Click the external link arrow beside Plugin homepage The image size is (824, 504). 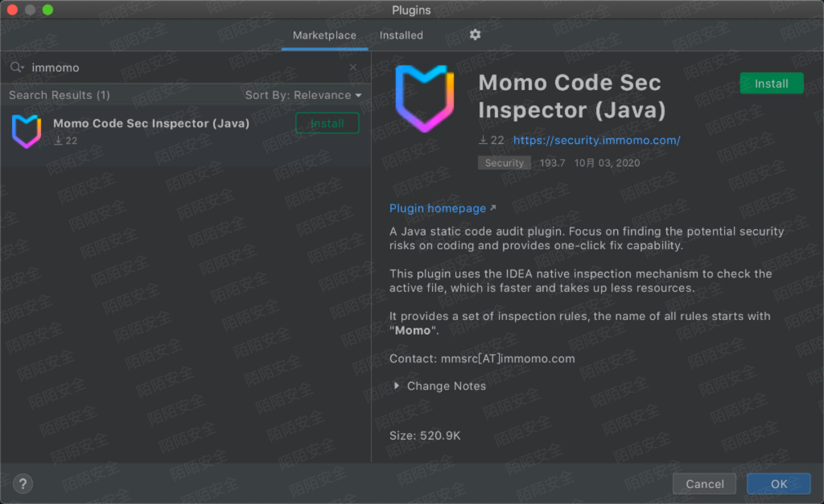click(x=493, y=208)
